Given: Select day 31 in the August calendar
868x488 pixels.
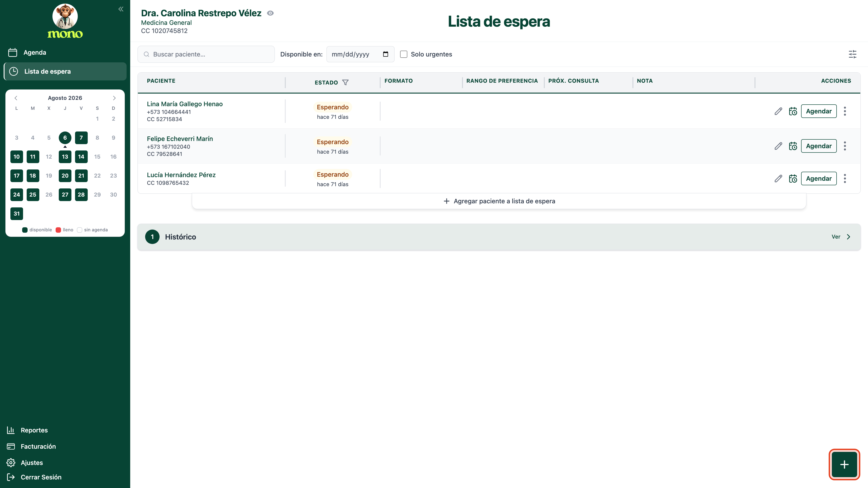Looking at the screenshot, I should [x=17, y=213].
